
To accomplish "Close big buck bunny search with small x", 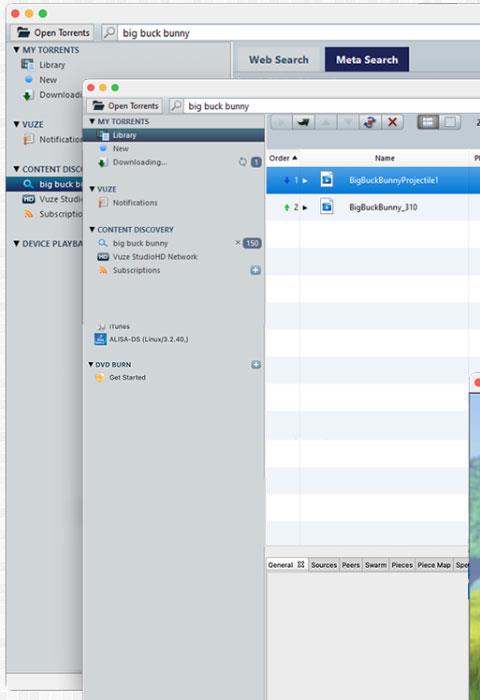I will click(x=238, y=243).
